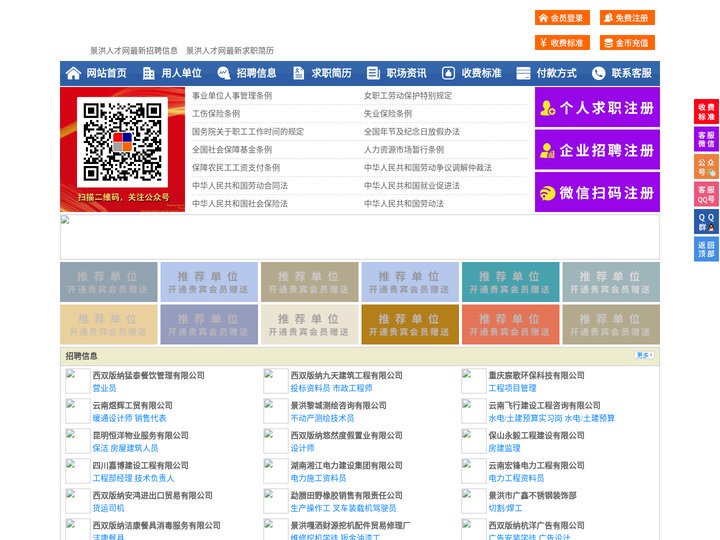720x540 pixels.
Task: Open 网站首页 in the navigation bar
Action: (106, 73)
